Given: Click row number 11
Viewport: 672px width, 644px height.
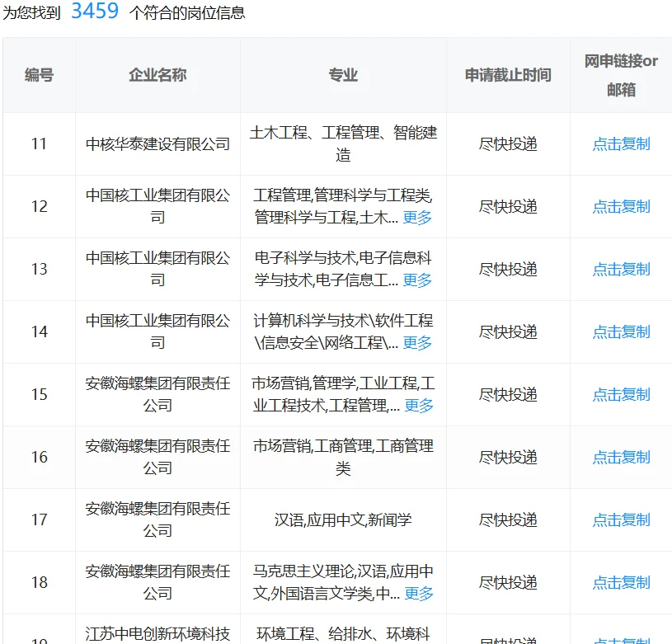Looking at the screenshot, I should pyautogui.click(x=39, y=143).
